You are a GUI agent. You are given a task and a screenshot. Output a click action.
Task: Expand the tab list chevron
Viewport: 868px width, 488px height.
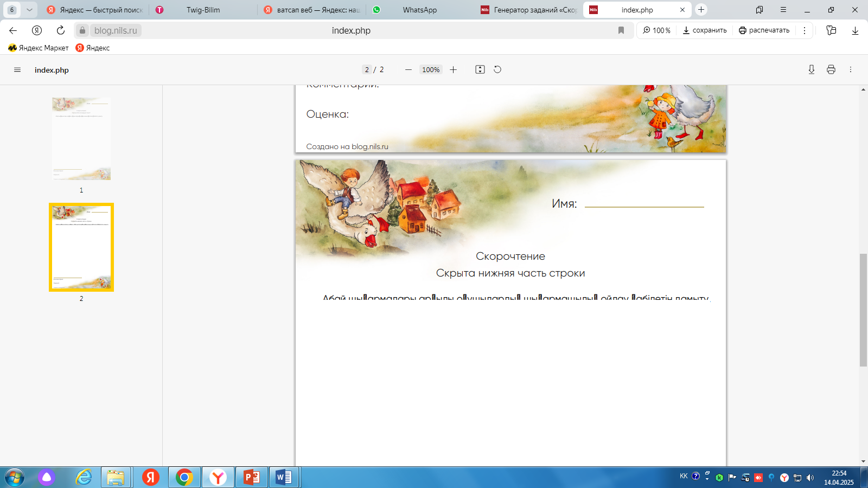pyautogui.click(x=29, y=10)
